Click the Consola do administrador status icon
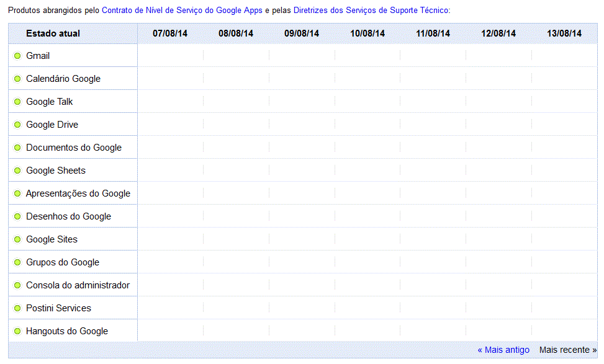Screen dimensions: 604x364 pos(17,285)
